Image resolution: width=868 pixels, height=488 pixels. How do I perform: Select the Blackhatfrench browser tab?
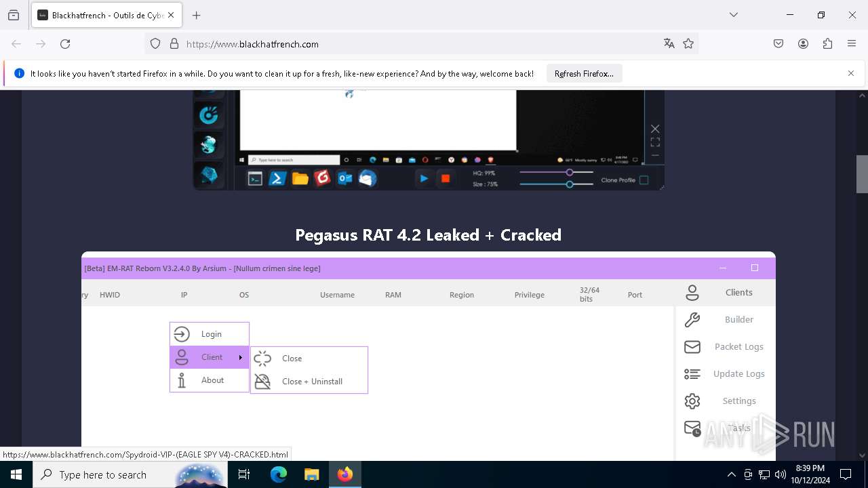point(106,15)
